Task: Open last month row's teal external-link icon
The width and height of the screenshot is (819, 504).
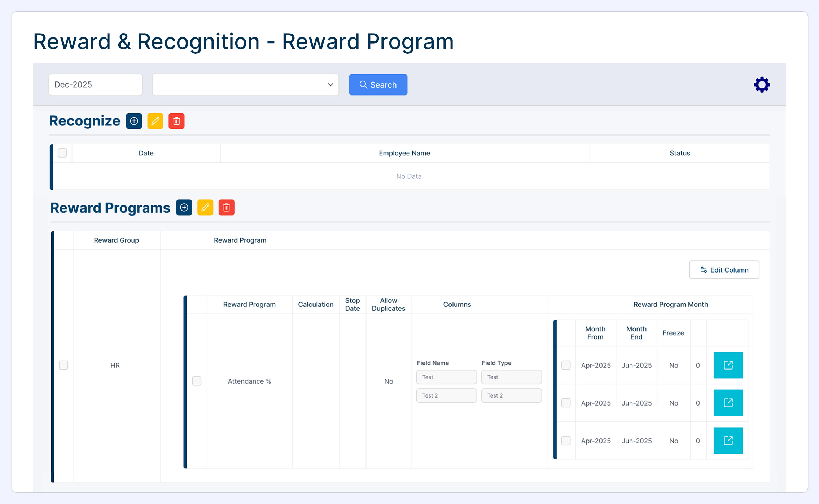Action: tap(728, 441)
